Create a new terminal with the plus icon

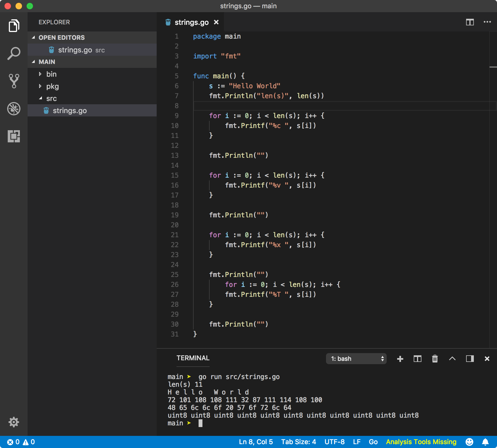[400, 359]
